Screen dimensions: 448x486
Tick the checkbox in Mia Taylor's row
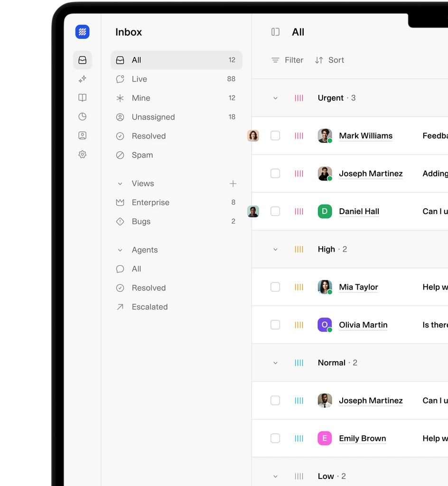coord(275,287)
